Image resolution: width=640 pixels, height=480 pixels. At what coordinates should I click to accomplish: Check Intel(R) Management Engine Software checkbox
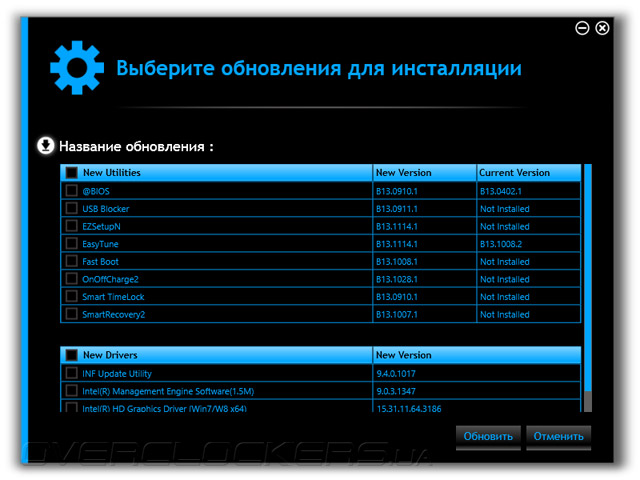71,391
